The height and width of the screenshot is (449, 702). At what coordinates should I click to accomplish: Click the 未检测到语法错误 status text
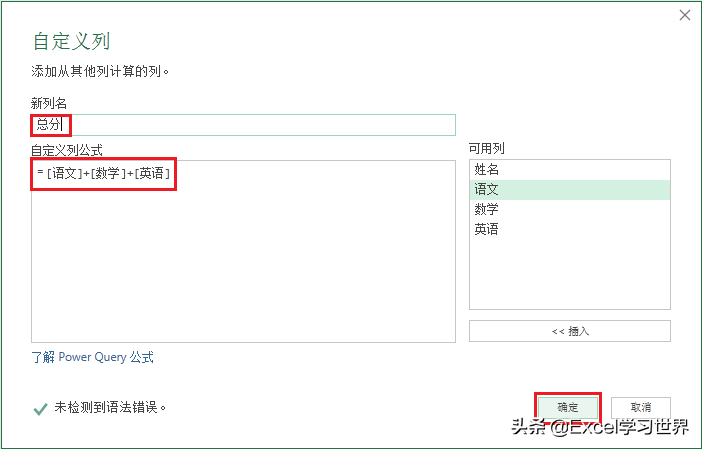coord(110,407)
